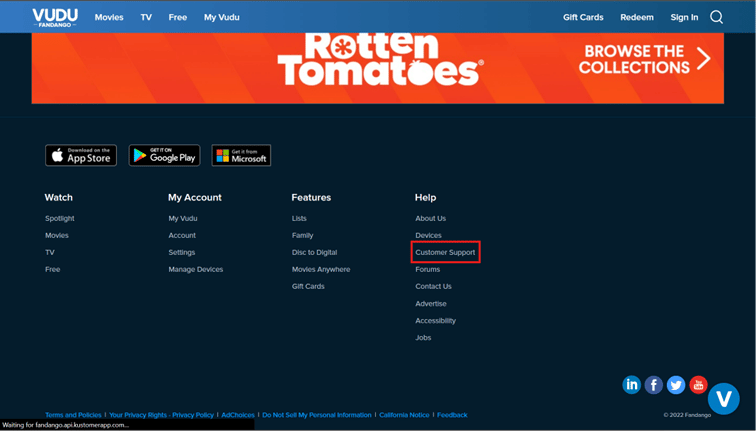Open Redeem in the header
The width and height of the screenshot is (756, 431).
pyautogui.click(x=636, y=17)
